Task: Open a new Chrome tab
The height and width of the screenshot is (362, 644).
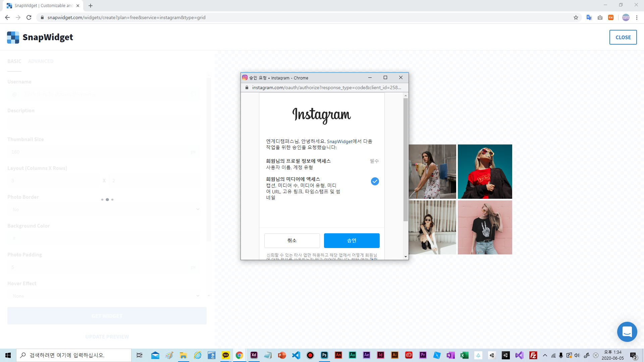Action: click(91, 6)
